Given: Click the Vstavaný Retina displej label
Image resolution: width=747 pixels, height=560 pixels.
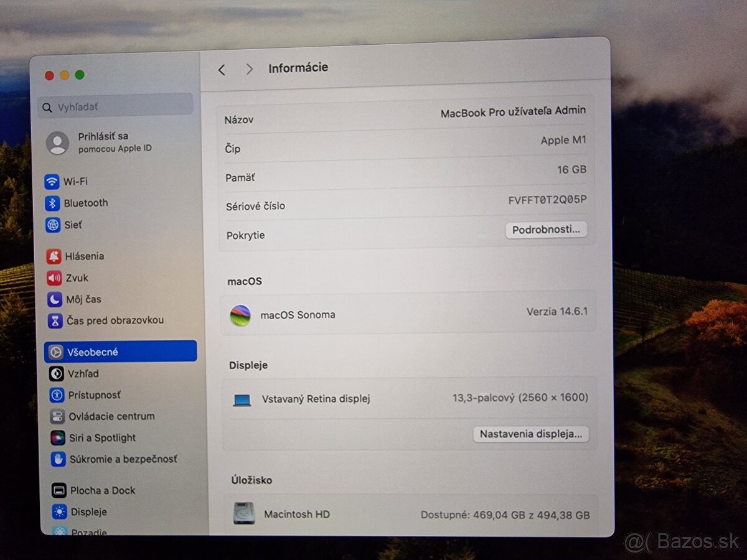Looking at the screenshot, I should pyautogui.click(x=316, y=399).
